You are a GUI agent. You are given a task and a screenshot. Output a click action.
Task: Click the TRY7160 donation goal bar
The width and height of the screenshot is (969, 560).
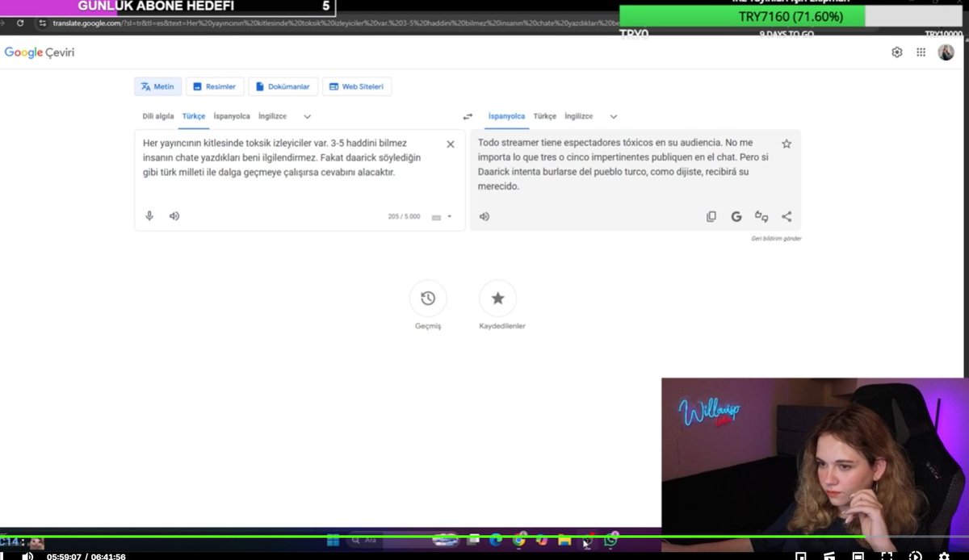coord(791,16)
